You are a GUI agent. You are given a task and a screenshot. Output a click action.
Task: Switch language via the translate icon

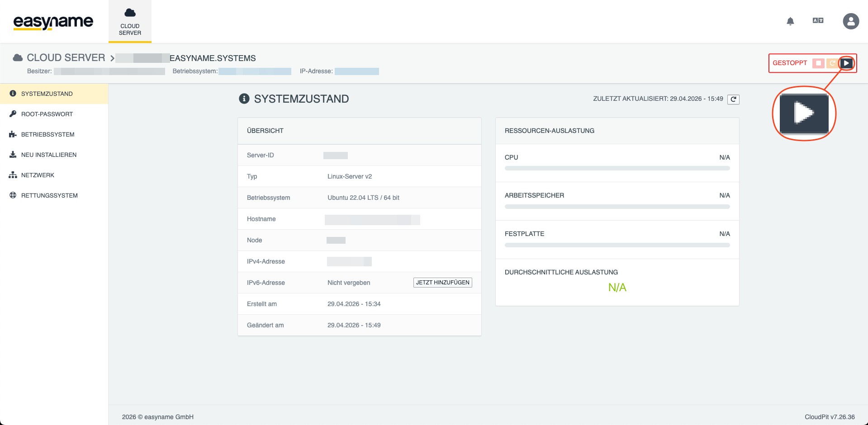coord(818,21)
